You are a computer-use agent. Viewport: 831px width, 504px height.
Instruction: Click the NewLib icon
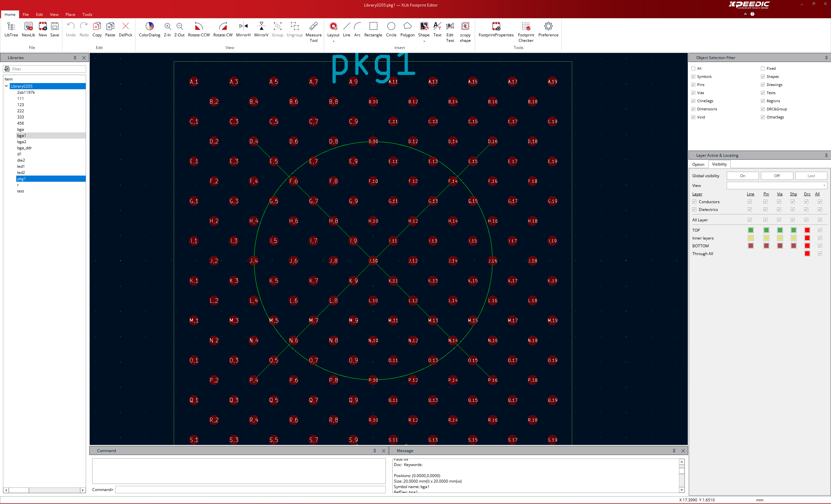pos(28,29)
